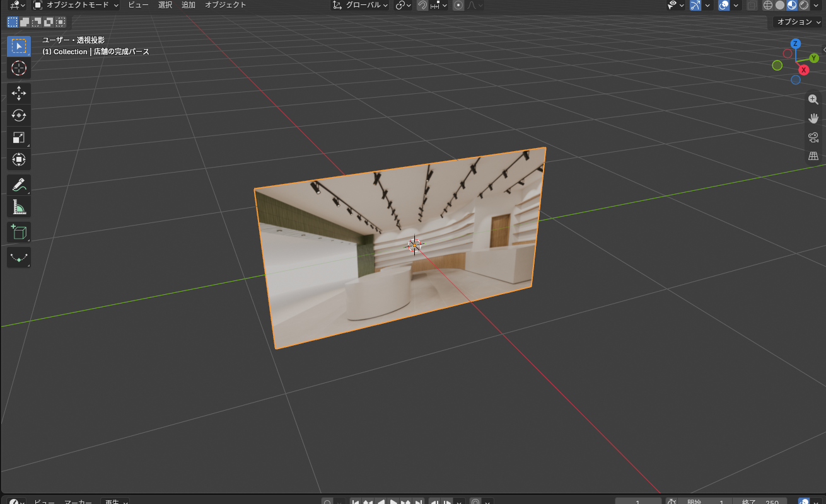Image resolution: width=826 pixels, height=504 pixels.
Task: Switch to solid viewport shading
Action: tap(780, 5)
